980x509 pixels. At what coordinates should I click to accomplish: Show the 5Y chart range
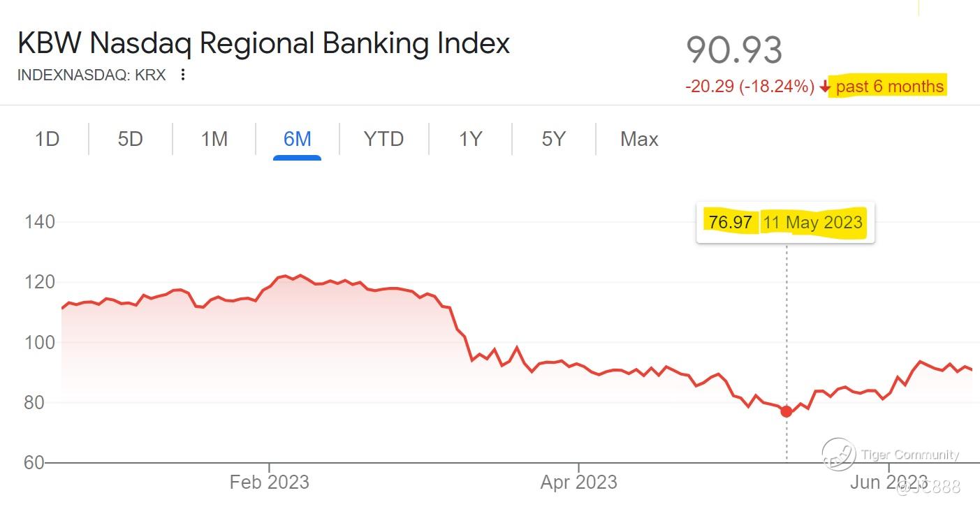tap(553, 139)
